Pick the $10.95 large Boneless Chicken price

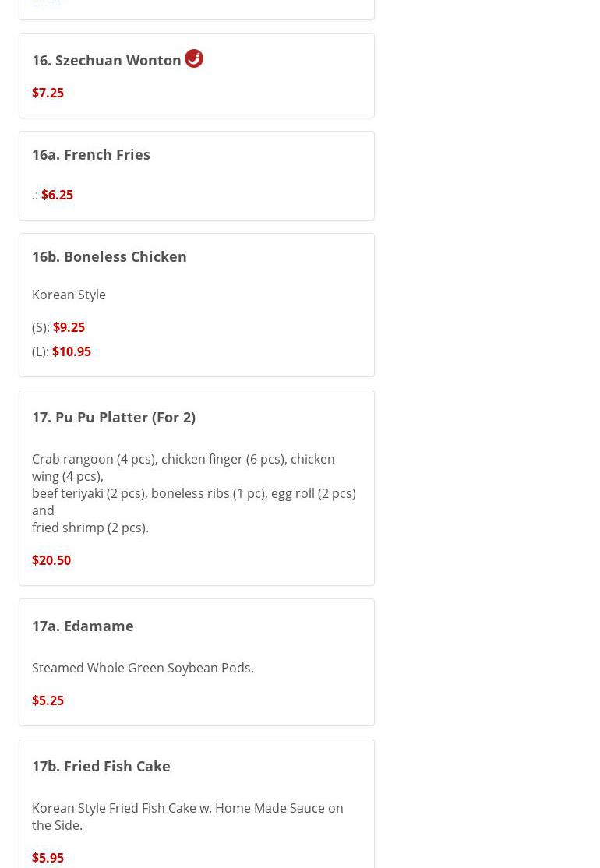click(x=71, y=351)
